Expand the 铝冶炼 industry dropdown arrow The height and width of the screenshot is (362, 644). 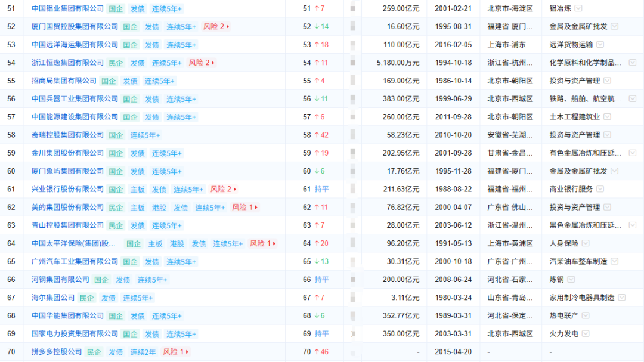[578, 8]
